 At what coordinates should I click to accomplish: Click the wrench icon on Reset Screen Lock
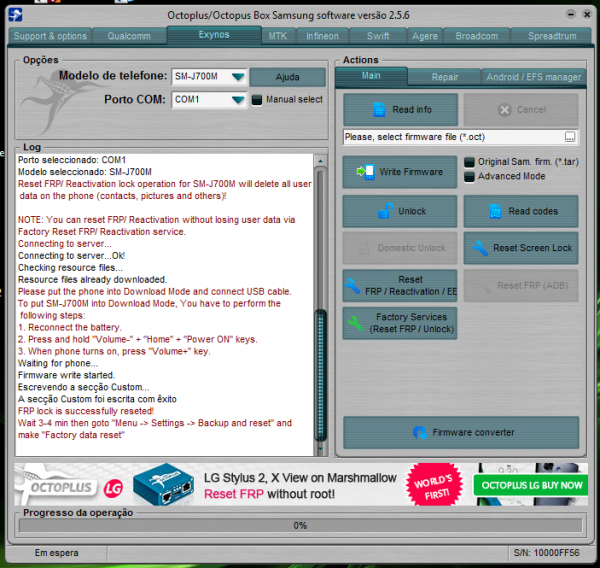(480, 248)
